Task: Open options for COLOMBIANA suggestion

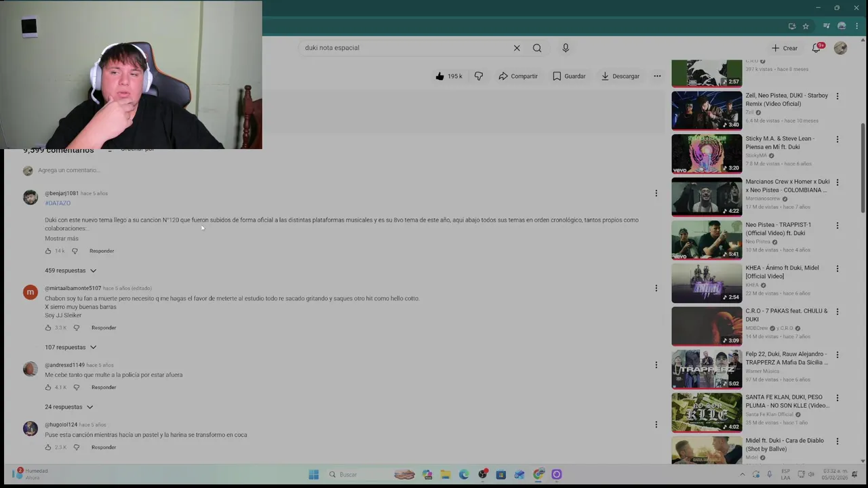Action: (x=837, y=182)
